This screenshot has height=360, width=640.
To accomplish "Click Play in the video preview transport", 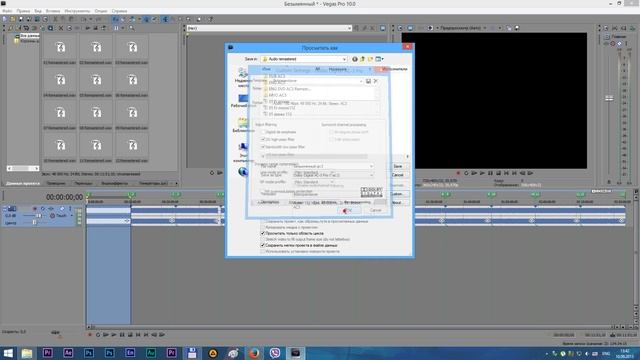I will (482, 173).
